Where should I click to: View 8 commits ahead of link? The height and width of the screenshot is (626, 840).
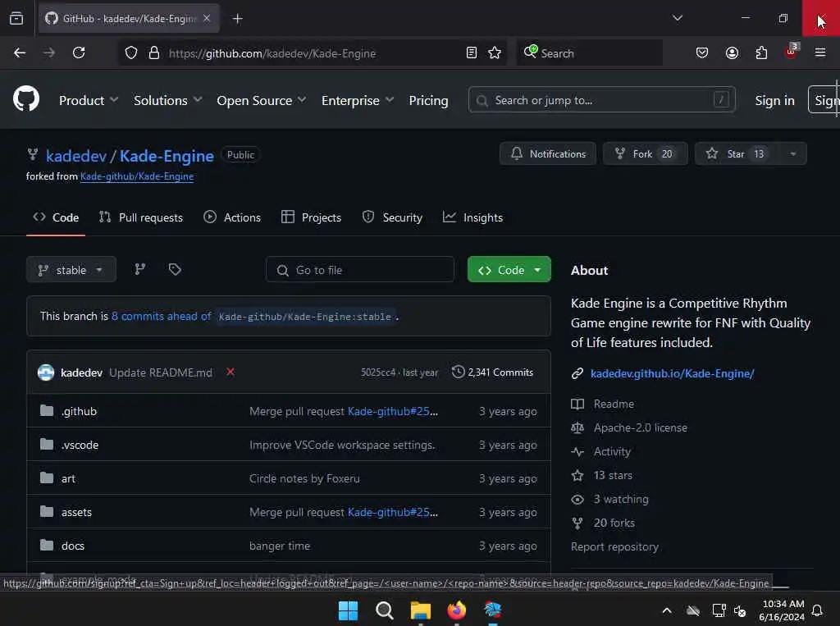coord(162,316)
